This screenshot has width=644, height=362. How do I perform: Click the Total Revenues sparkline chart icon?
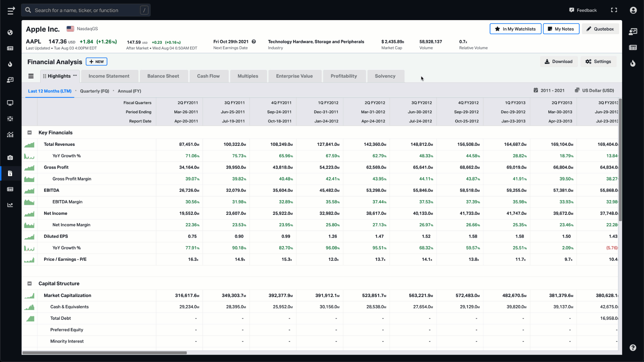30,144
